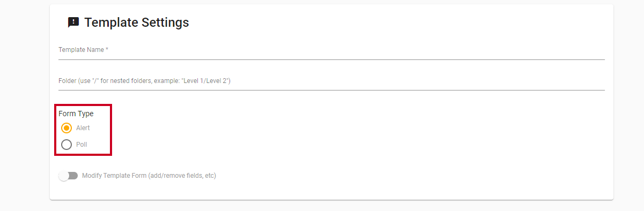644x211 pixels.
Task: Click the Alert option label text
Action: [83, 128]
